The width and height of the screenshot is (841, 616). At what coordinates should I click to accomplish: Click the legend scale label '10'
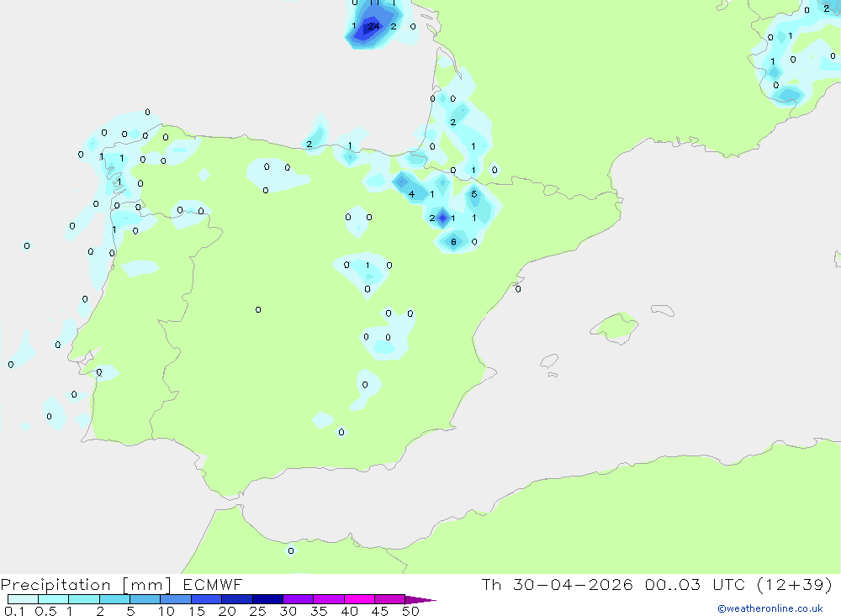click(x=167, y=611)
